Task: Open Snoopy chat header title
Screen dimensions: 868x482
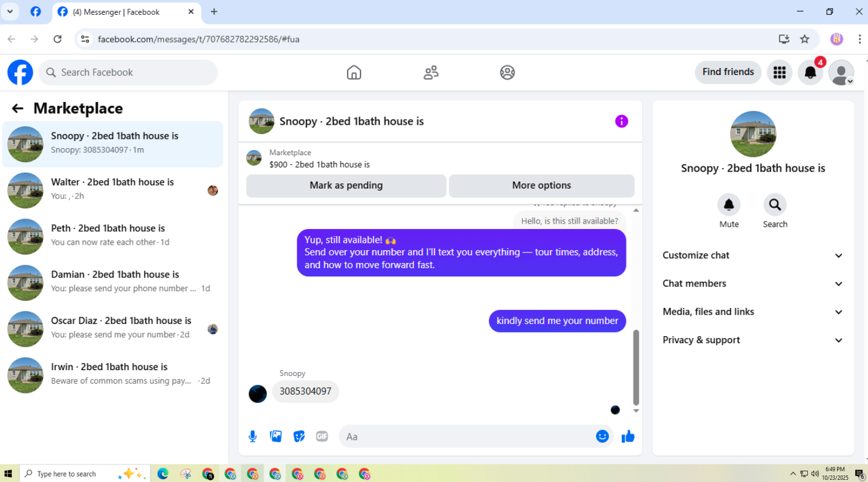Action: point(351,121)
